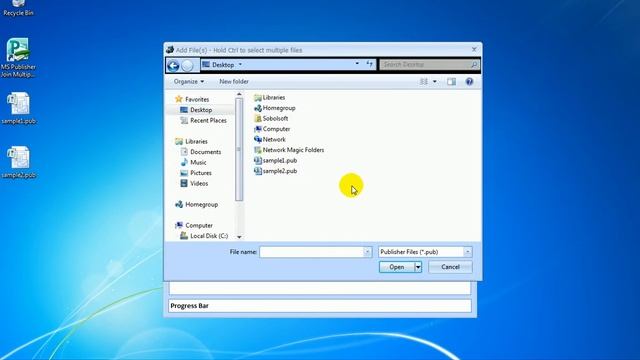This screenshot has width=640, height=360.
Task: Close the Add File(s) dialog
Action: point(474,49)
